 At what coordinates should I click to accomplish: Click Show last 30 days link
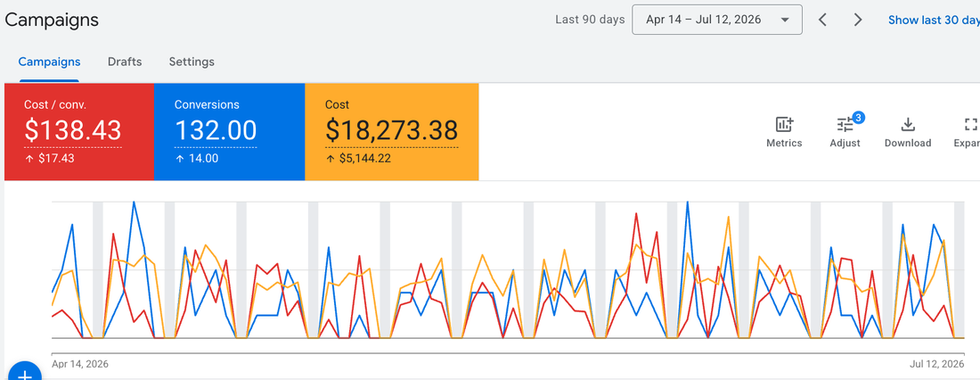934,20
